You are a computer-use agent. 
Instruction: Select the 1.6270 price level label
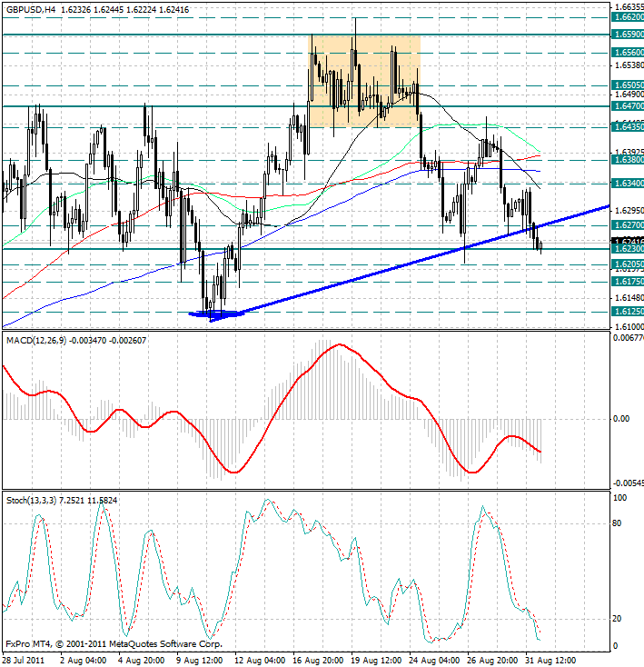point(628,225)
